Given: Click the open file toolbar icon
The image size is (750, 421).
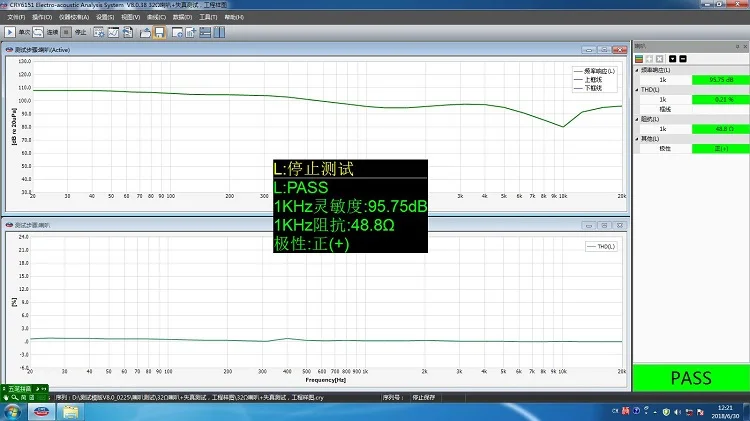Looking at the screenshot, I should (x=145, y=32).
